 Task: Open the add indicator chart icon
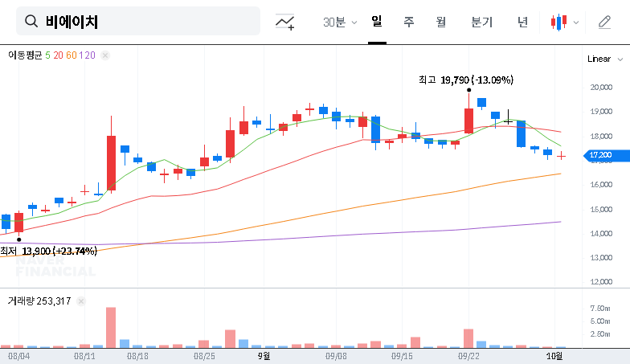pos(284,22)
